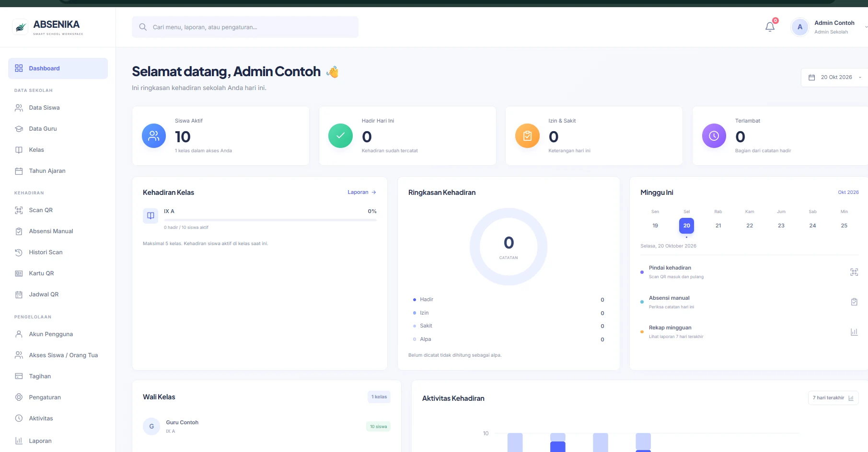
Task: Go to Data Siswa page
Action: click(58, 108)
